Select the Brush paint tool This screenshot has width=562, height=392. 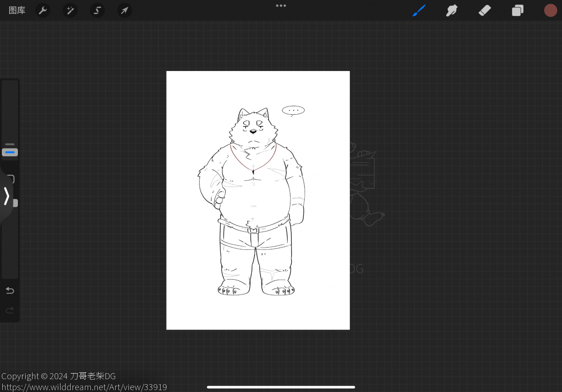[419, 10]
